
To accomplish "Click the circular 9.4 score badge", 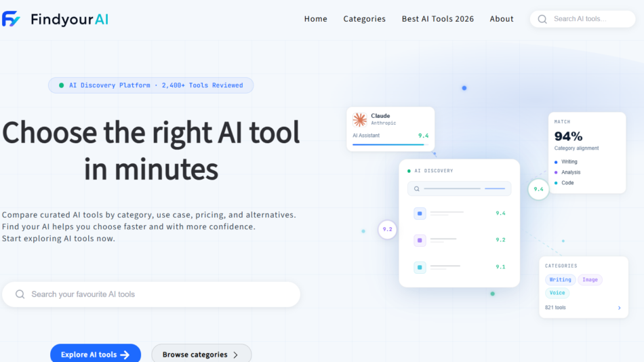I will (538, 189).
